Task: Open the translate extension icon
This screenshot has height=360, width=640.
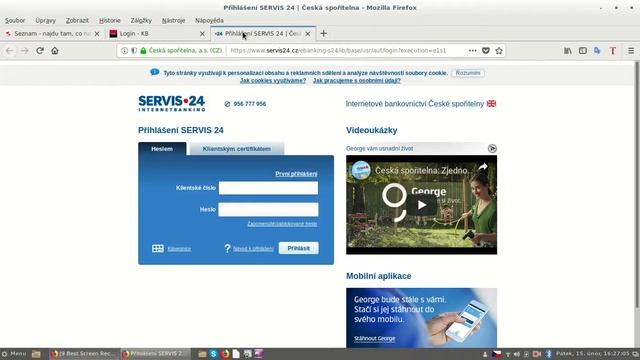Action: [598, 51]
